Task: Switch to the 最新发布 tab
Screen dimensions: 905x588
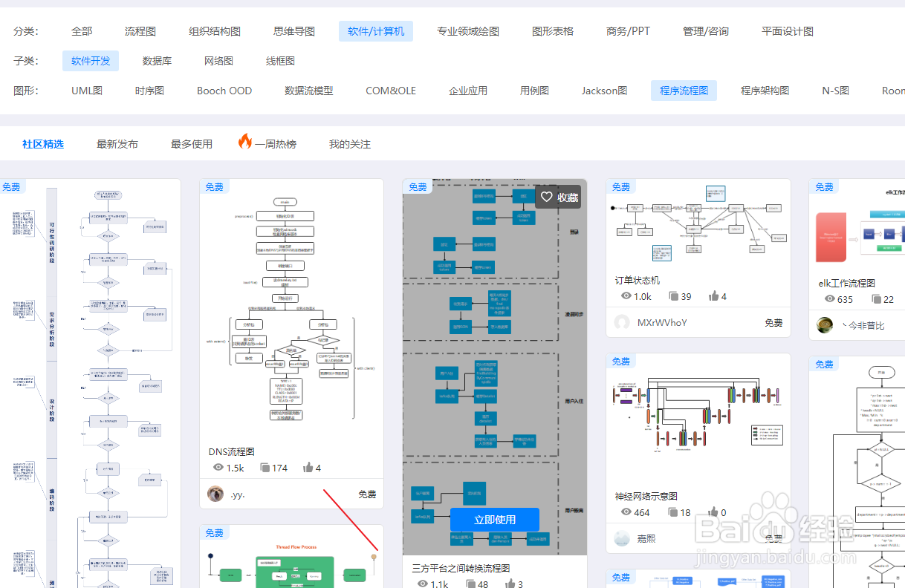Action: (x=116, y=143)
